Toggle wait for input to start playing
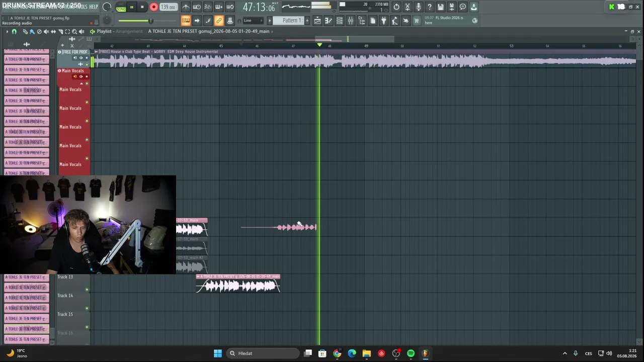644x362 pixels. click(197, 7)
